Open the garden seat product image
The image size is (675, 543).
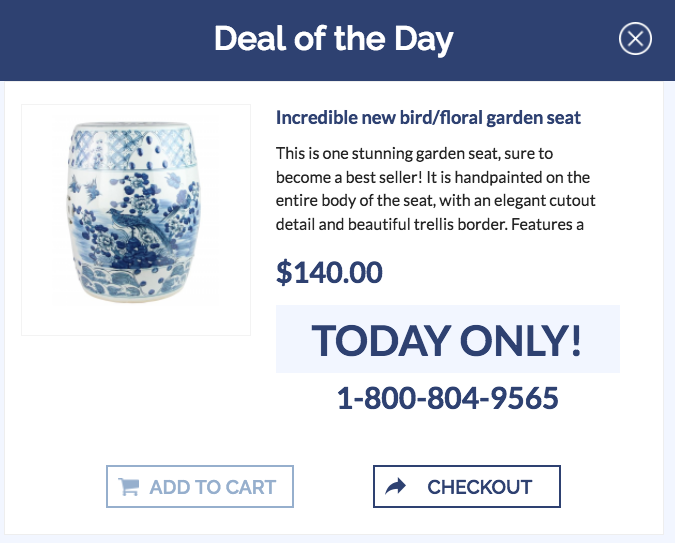coord(136,219)
